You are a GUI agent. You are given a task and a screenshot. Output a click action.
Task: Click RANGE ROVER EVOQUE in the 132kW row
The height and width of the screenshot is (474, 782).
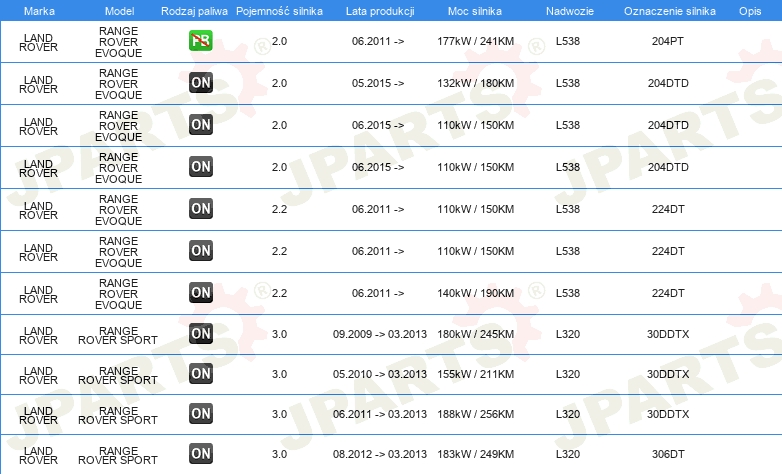119,84
